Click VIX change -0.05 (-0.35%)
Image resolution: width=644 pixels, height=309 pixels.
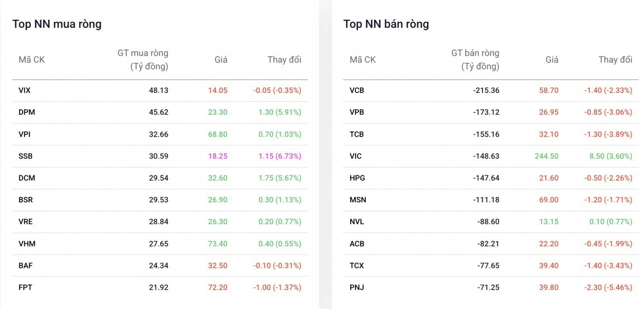277,91
